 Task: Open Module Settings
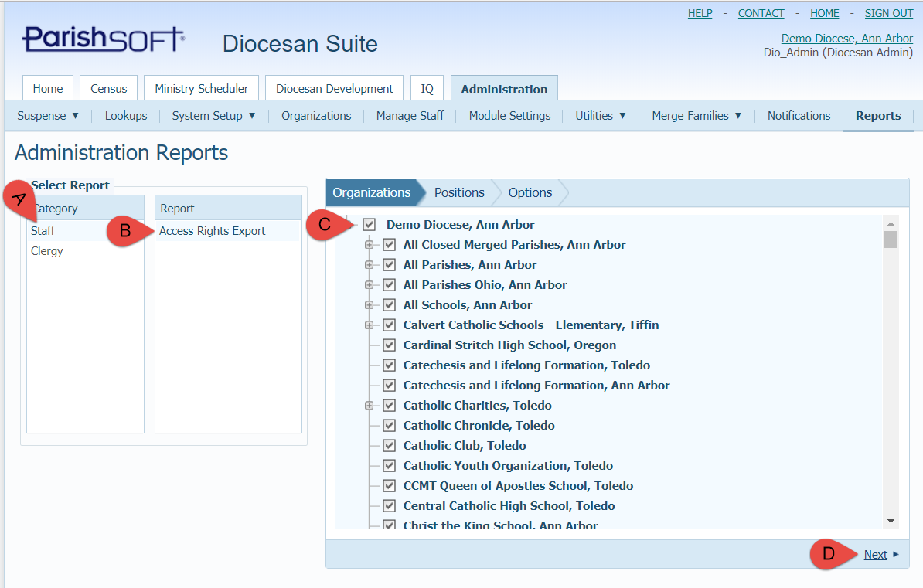pyautogui.click(x=509, y=116)
